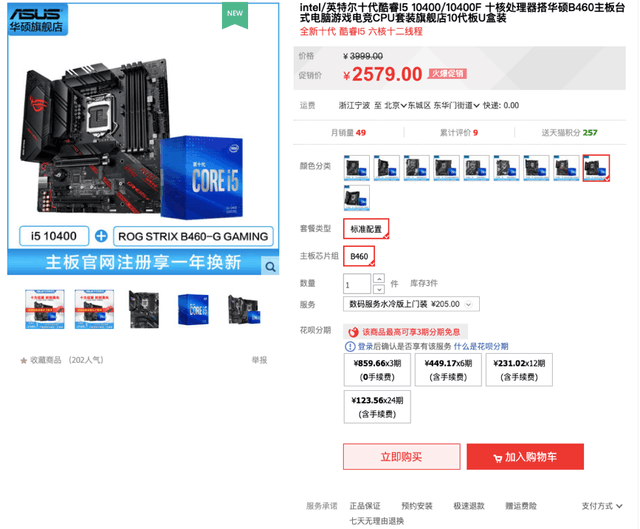Image resolution: width=640 pixels, height=529 pixels.
Task: Open the 东城区 东华门街道 district dropdown
Action: pyautogui.click(x=443, y=106)
